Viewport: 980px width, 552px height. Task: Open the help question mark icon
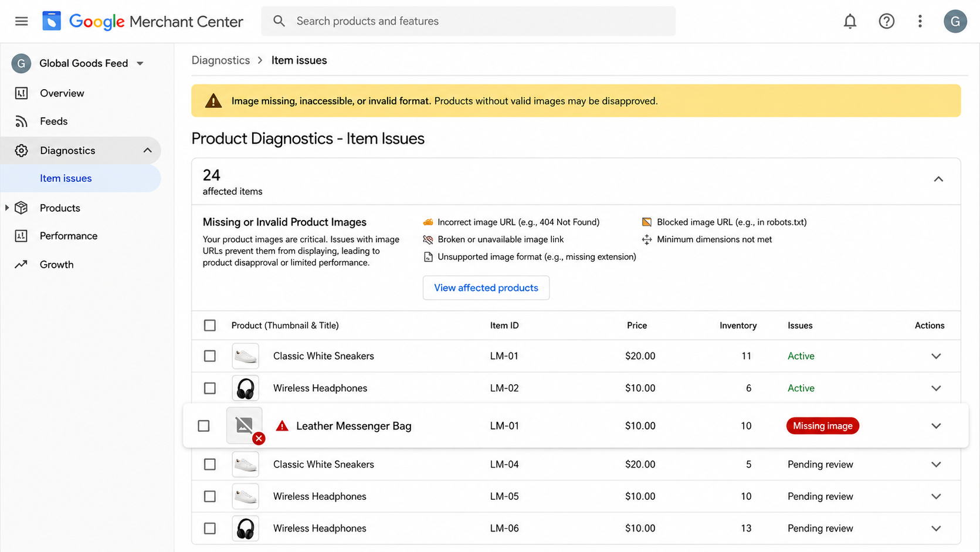tap(886, 21)
